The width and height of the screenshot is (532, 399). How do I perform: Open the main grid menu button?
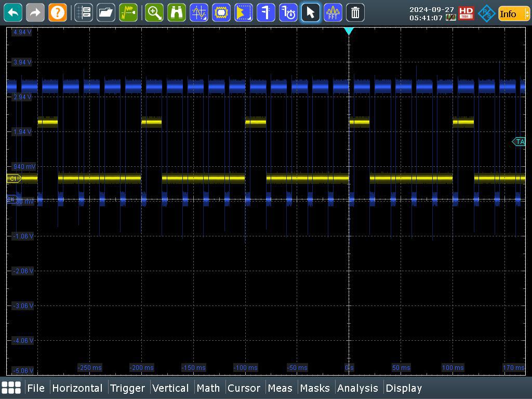pyautogui.click(x=11, y=388)
